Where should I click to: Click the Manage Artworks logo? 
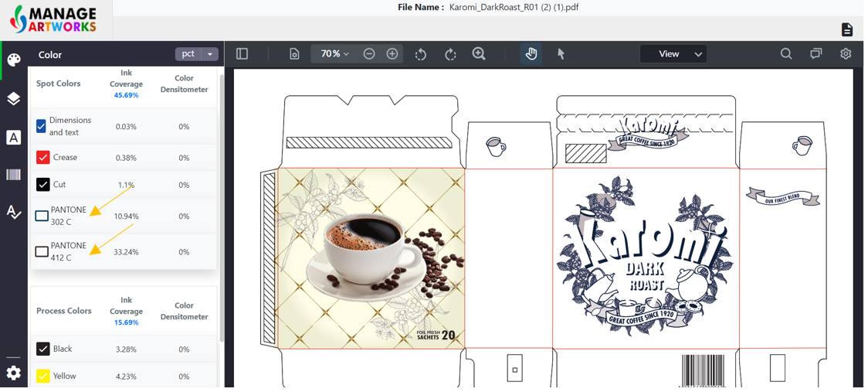53,19
